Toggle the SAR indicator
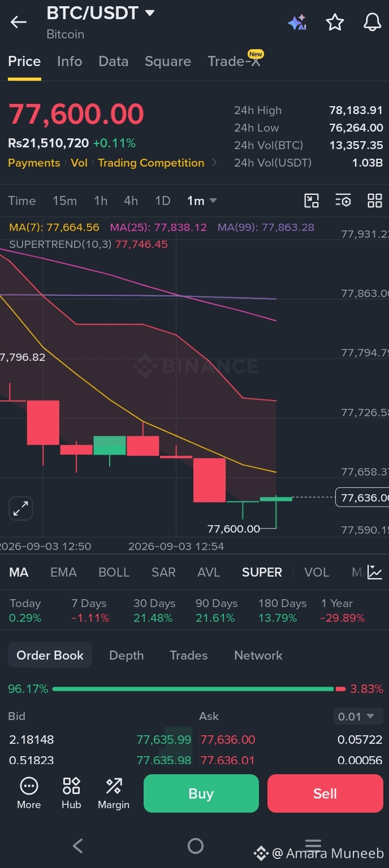 coord(163,572)
